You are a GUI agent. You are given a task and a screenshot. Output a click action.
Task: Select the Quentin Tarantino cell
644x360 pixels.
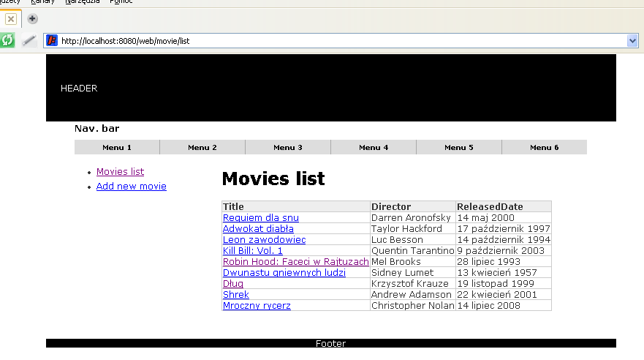[x=413, y=251]
